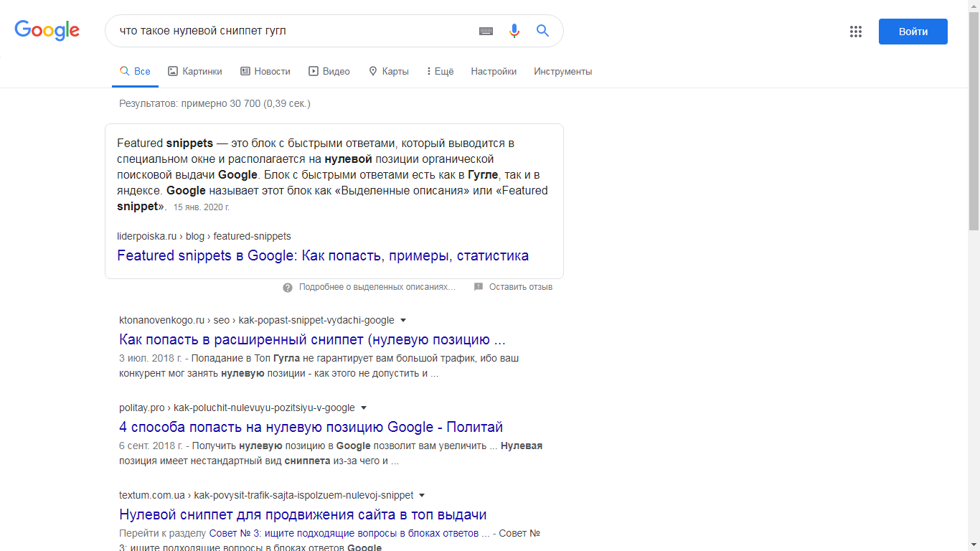This screenshot has height=551, width=980.
Task: Open the Google apps grid
Action: tap(855, 32)
